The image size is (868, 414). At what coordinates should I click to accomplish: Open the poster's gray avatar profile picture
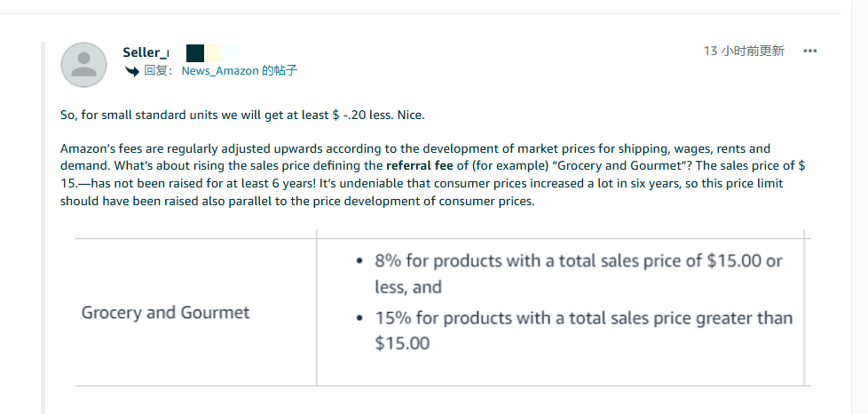[83, 65]
